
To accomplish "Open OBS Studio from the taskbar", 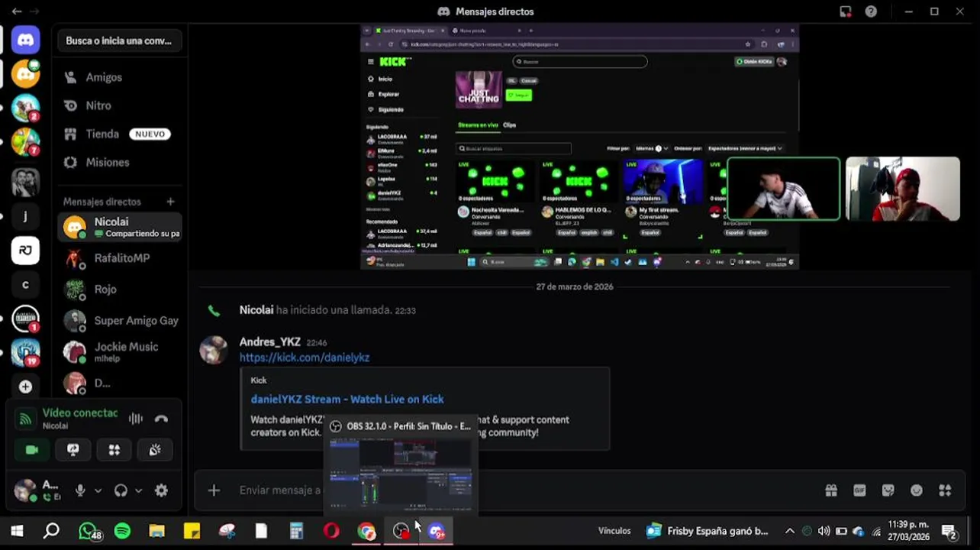I will coord(401,531).
